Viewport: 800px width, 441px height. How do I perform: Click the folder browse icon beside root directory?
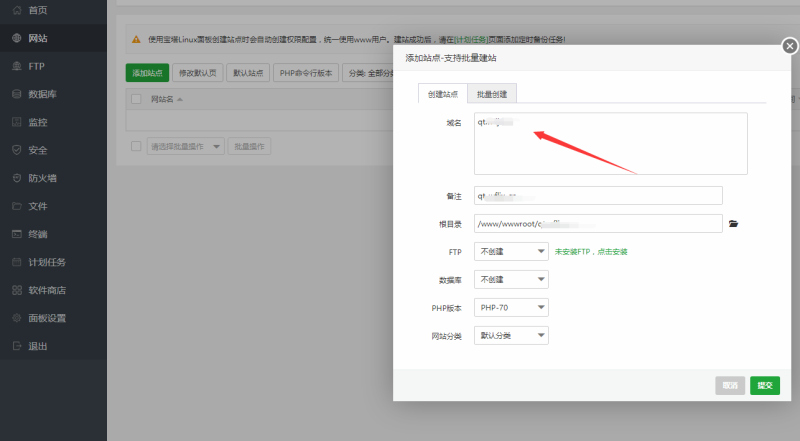click(x=733, y=224)
